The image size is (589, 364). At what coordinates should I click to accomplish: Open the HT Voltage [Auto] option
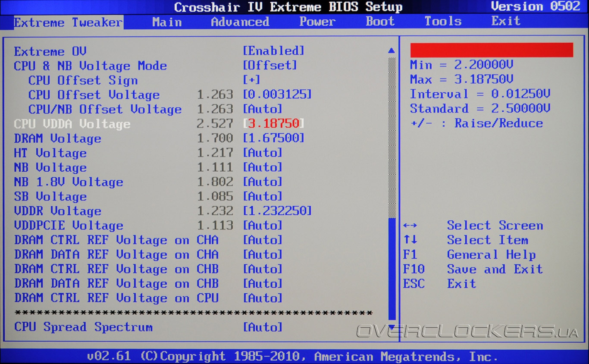click(263, 153)
